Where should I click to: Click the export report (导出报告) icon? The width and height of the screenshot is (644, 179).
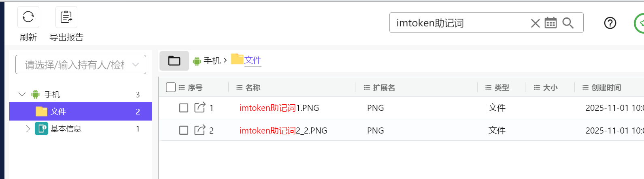tap(66, 17)
